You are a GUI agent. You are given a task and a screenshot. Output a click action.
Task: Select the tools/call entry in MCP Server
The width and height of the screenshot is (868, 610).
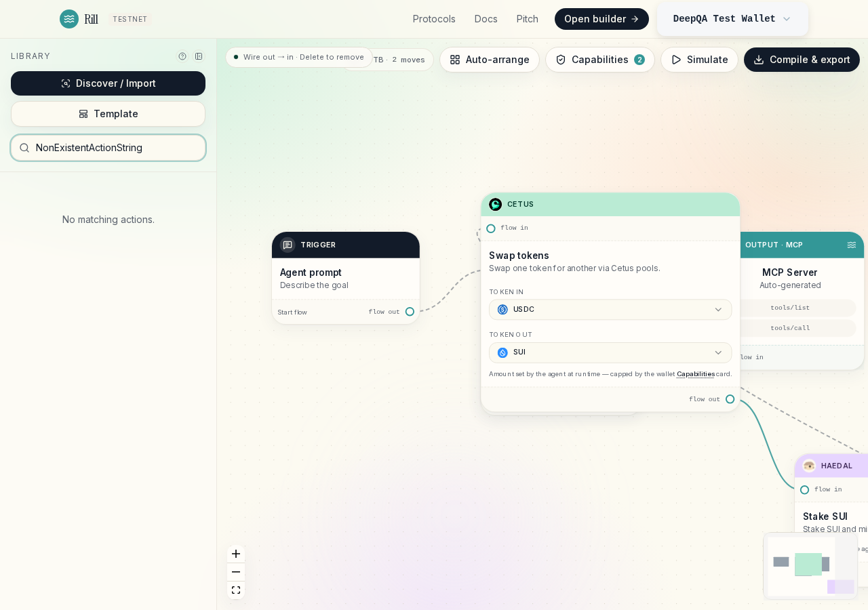(x=790, y=328)
